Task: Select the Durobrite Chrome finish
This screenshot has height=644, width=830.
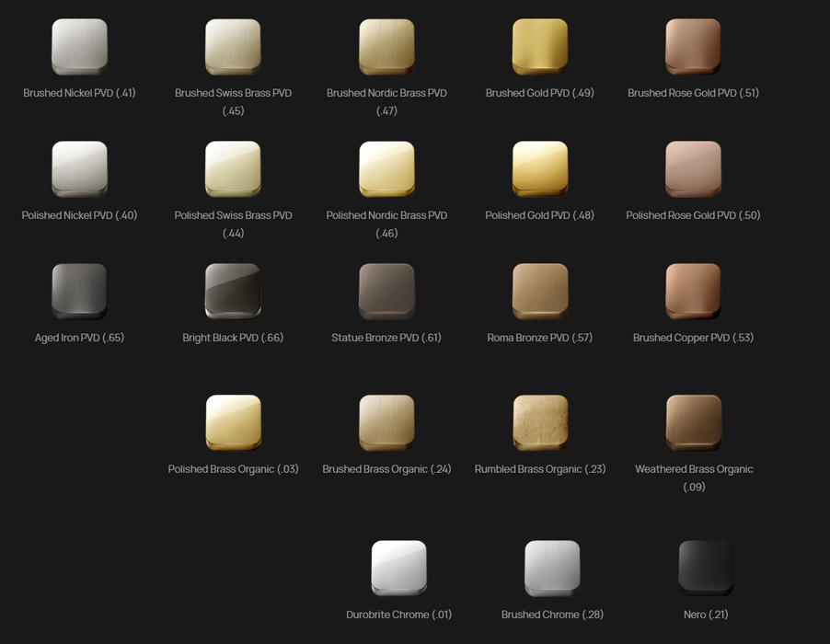Action: click(x=398, y=568)
